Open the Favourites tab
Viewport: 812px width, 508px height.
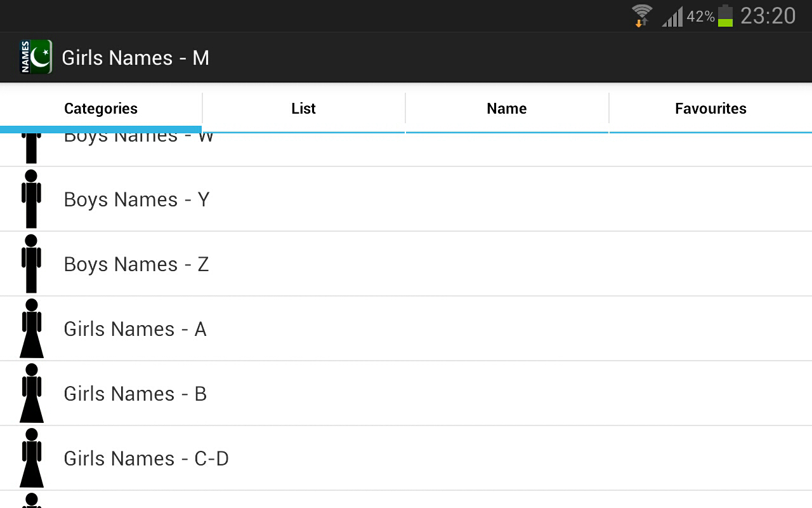tap(710, 109)
